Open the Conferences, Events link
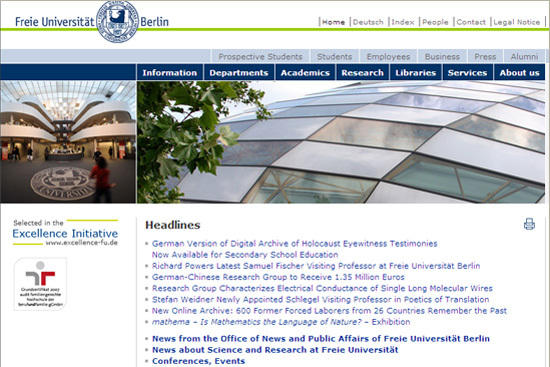This screenshot has height=367, width=550. [199, 361]
